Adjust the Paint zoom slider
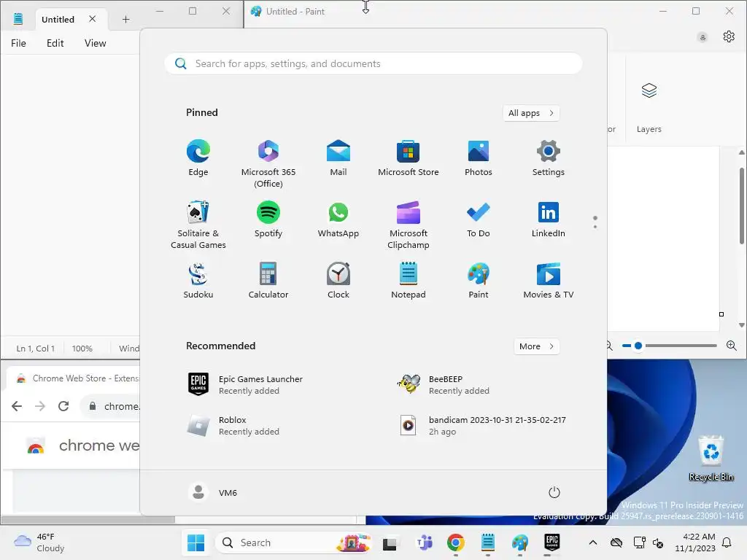This screenshot has width=747, height=560. click(638, 346)
